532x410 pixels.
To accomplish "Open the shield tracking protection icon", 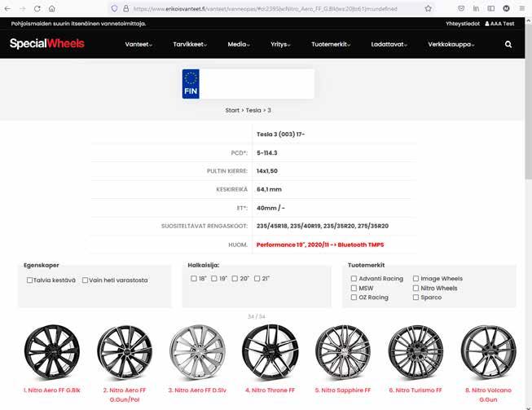I will (x=114, y=9).
